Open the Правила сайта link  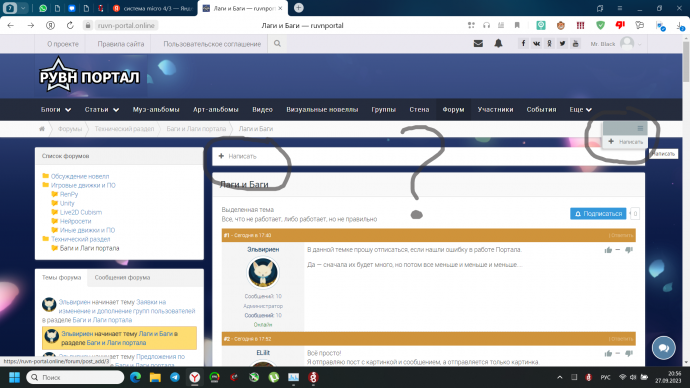click(121, 44)
